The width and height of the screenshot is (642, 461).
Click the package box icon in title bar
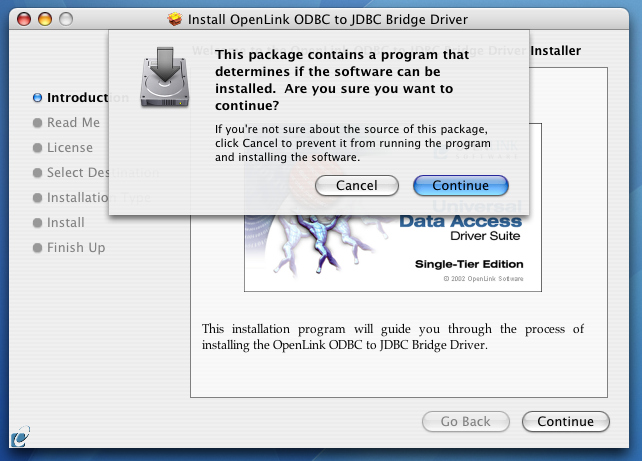[x=175, y=19]
